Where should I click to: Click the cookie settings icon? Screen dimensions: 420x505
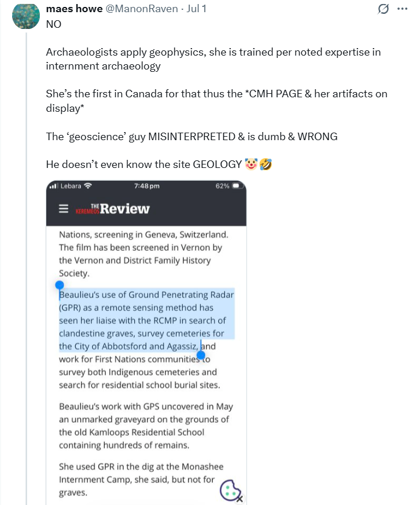[231, 491]
